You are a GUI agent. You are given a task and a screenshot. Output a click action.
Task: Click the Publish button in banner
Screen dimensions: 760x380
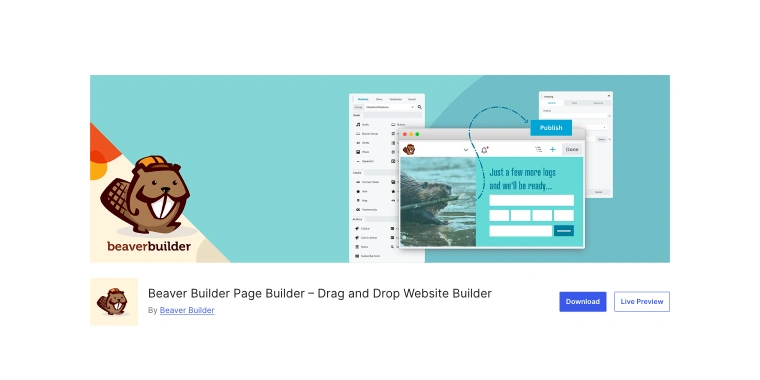click(551, 127)
